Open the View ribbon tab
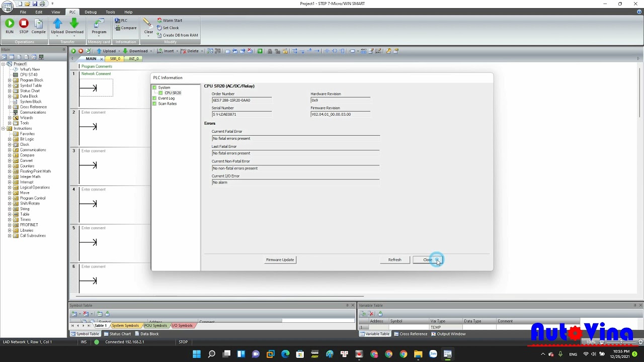The image size is (644, 362). coord(56,12)
